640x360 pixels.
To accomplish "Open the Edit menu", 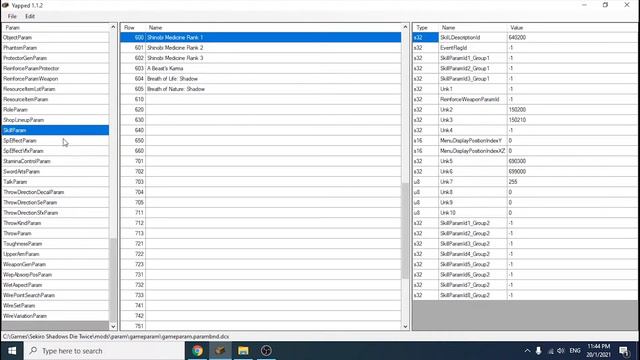I will coord(30,16).
